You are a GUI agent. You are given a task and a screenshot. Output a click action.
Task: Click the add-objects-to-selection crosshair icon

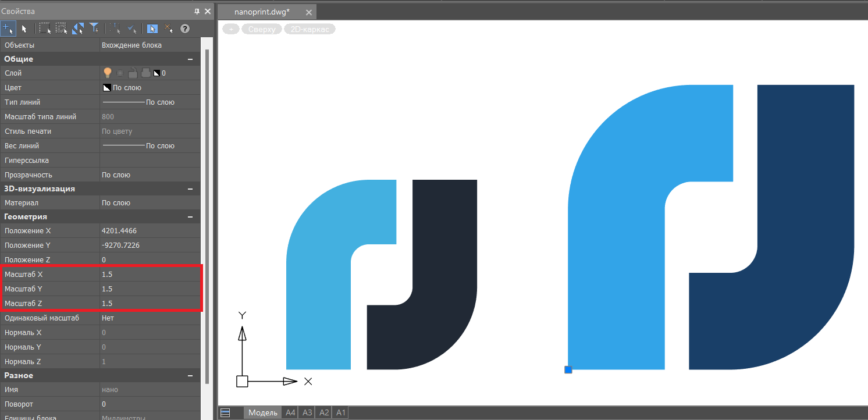point(8,29)
